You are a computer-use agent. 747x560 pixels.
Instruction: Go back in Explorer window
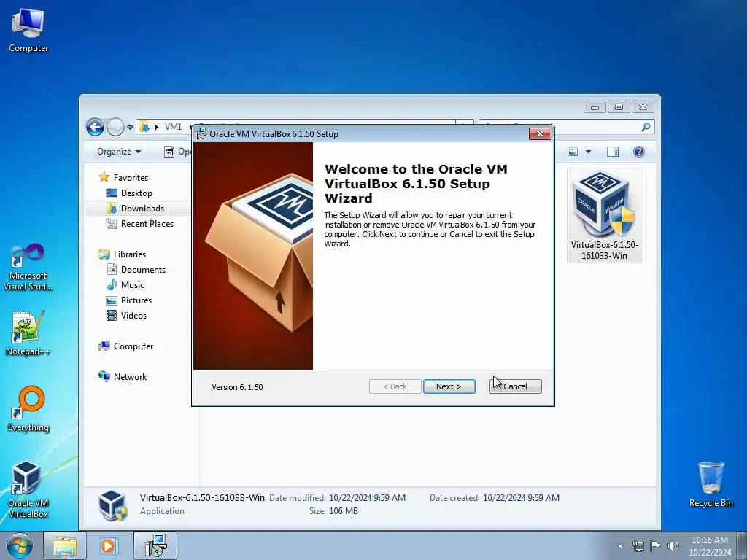(95, 127)
